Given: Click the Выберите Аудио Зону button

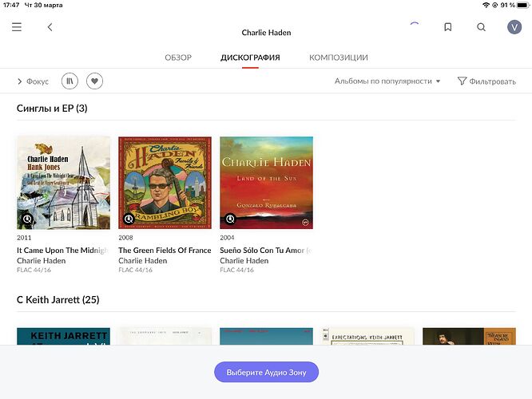Looking at the screenshot, I should (266, 372).
